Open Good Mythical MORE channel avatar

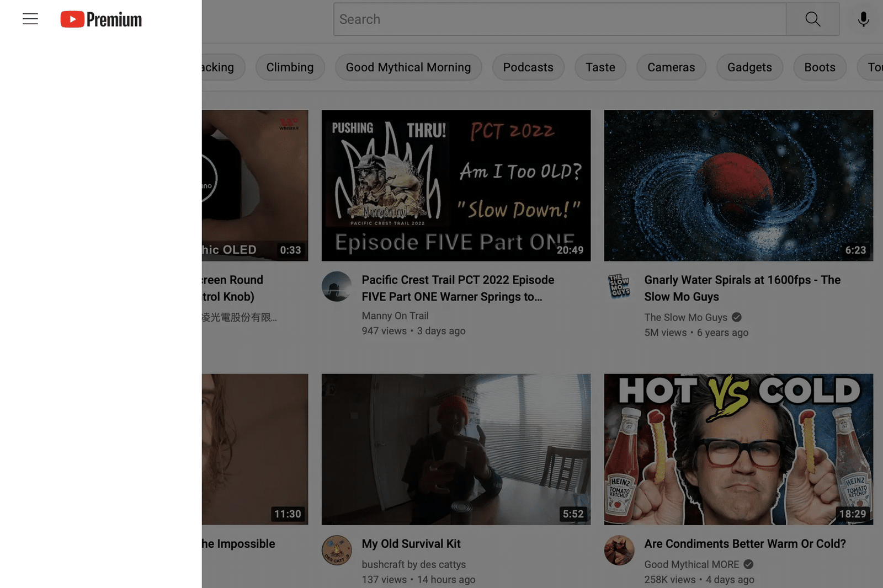pos(619,550)
